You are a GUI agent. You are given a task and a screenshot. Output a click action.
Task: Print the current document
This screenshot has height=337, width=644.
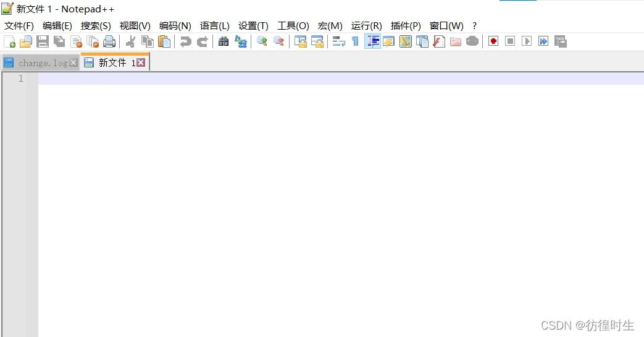[x=109, y=41]
